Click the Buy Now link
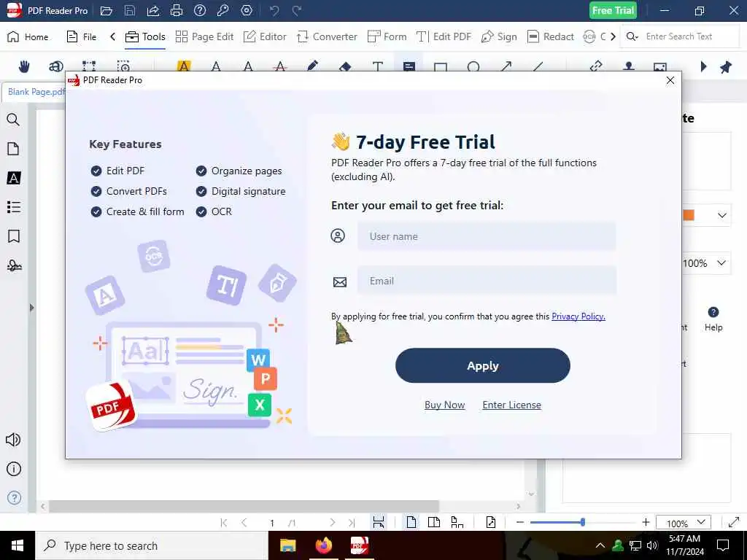Viewport: 747px width, 560px height. pos(444,405)
